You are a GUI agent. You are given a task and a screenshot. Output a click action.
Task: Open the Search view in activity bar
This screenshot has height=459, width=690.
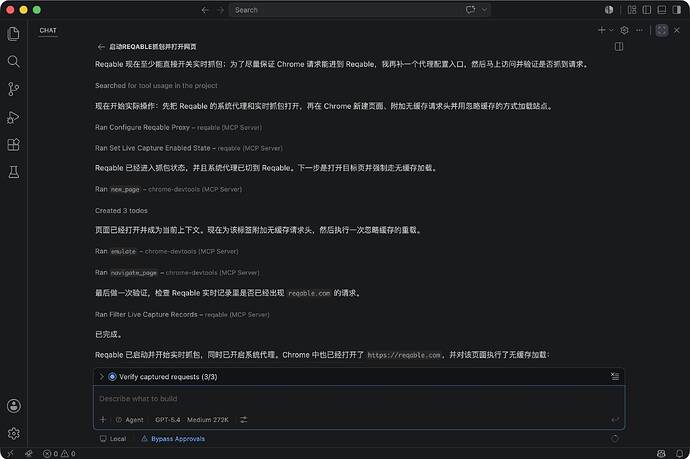click(14, 61)
